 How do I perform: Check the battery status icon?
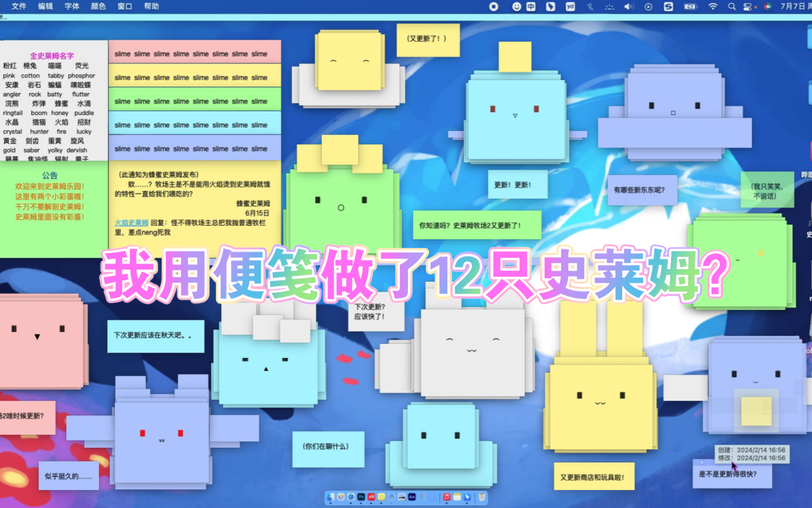(690, 7)
